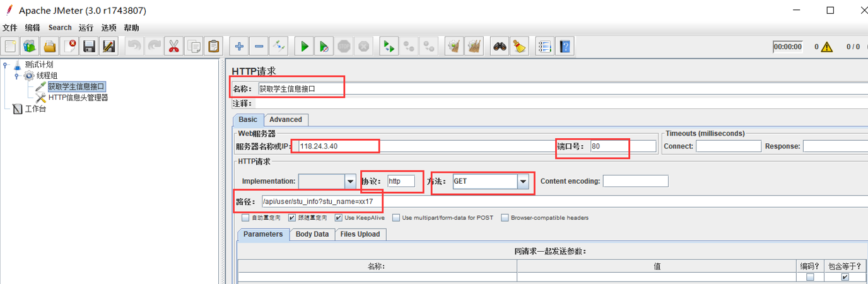
Task: Open the Templates icon in toolbar
Action: 30,46
